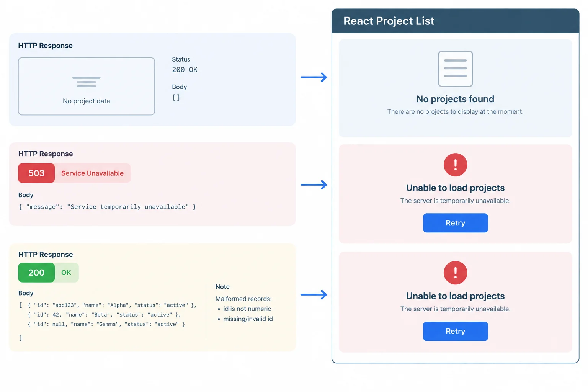Click Retry in the malformed records error card

click(455, 331)
